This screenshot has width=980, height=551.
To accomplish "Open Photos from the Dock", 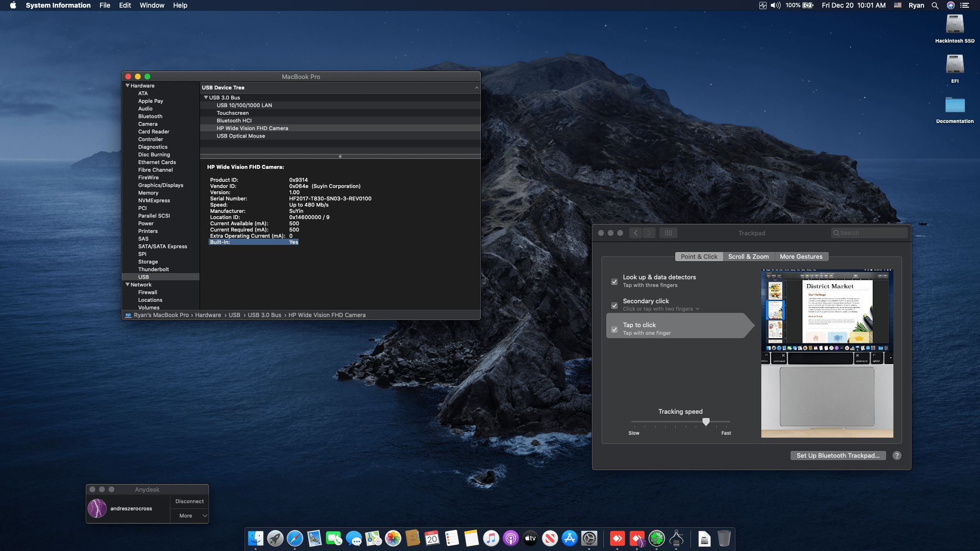I will pos(393,539).
